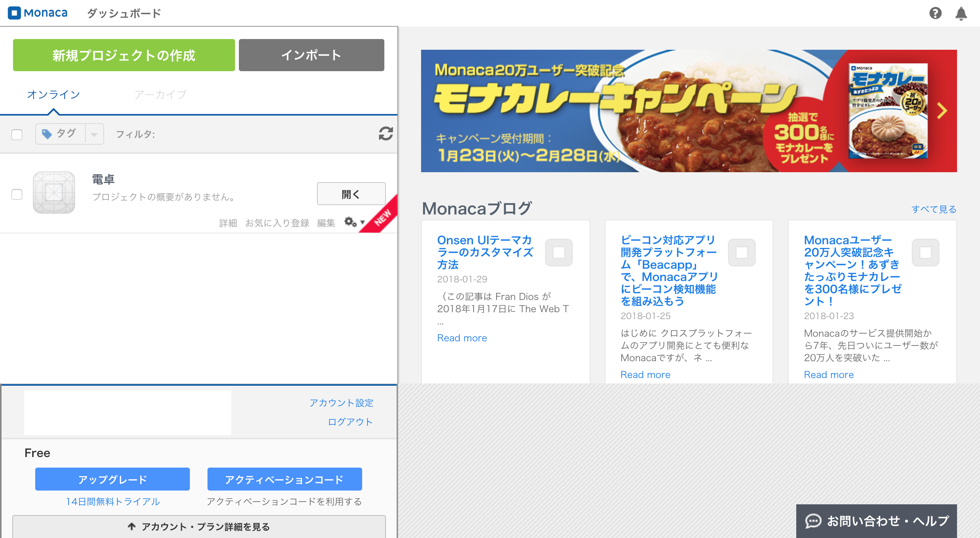Check the 電卓 project checkbox
The height and width of the screenshot is (538, 980).
pos(17,195)
